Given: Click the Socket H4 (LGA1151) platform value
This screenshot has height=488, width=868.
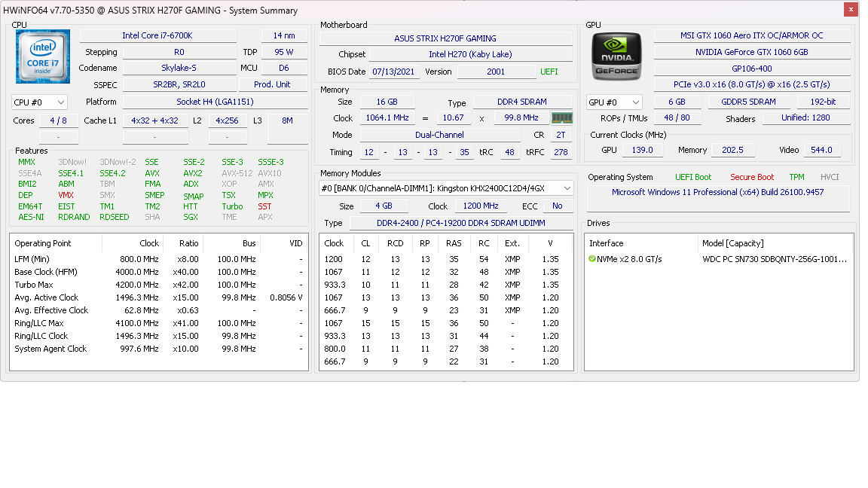Looking at the screenshot, I should [215, 102].
